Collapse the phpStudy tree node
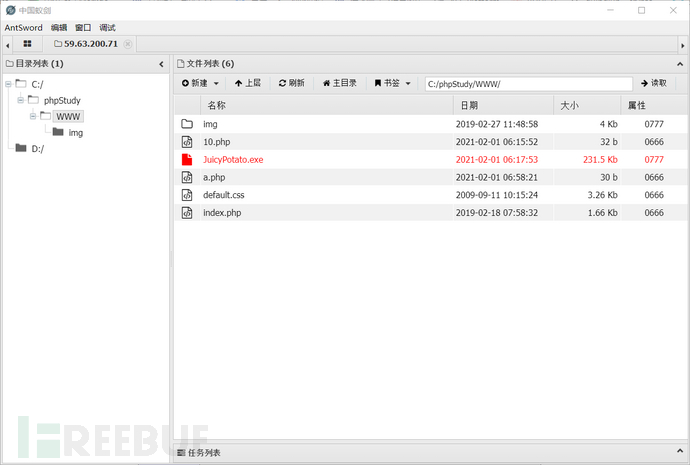This screenshot has height=465, width=690. tap(21, 100)
